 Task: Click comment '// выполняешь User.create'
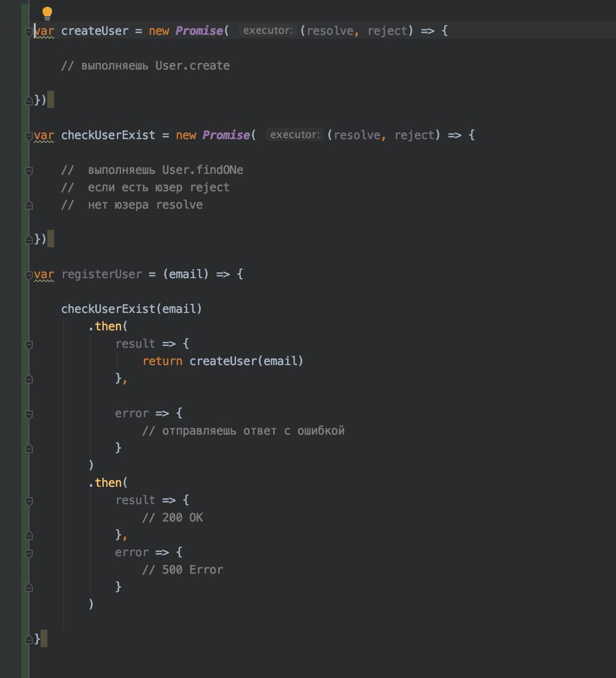pos(145,66)
